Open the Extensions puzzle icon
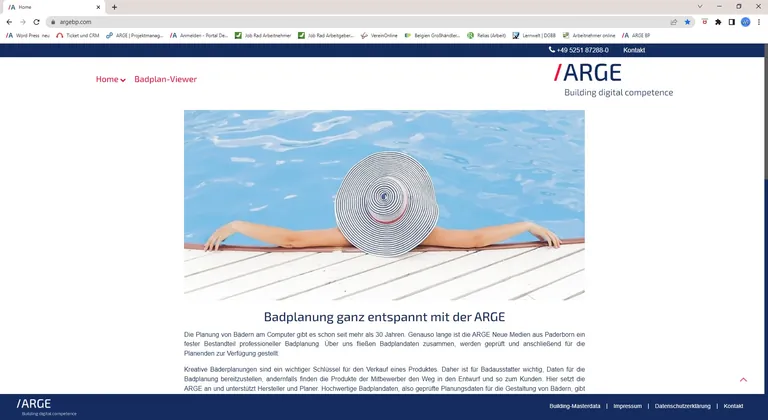Viewport: 768px width, 420px height. [717, 21]
